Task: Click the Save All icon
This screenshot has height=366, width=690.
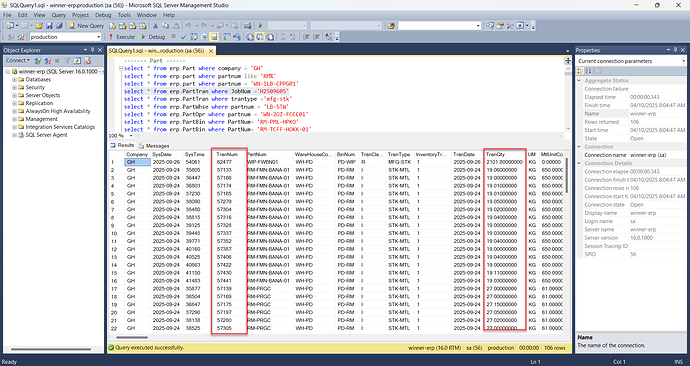Action: point(59,26)
